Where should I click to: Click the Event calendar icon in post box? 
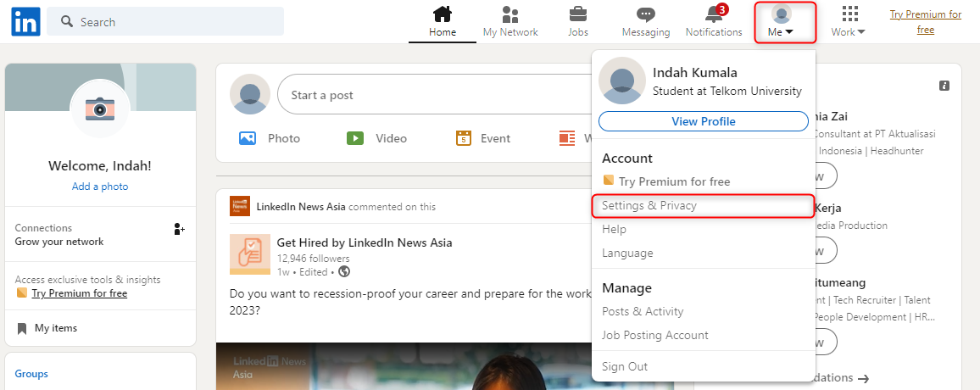click(463, 138)
